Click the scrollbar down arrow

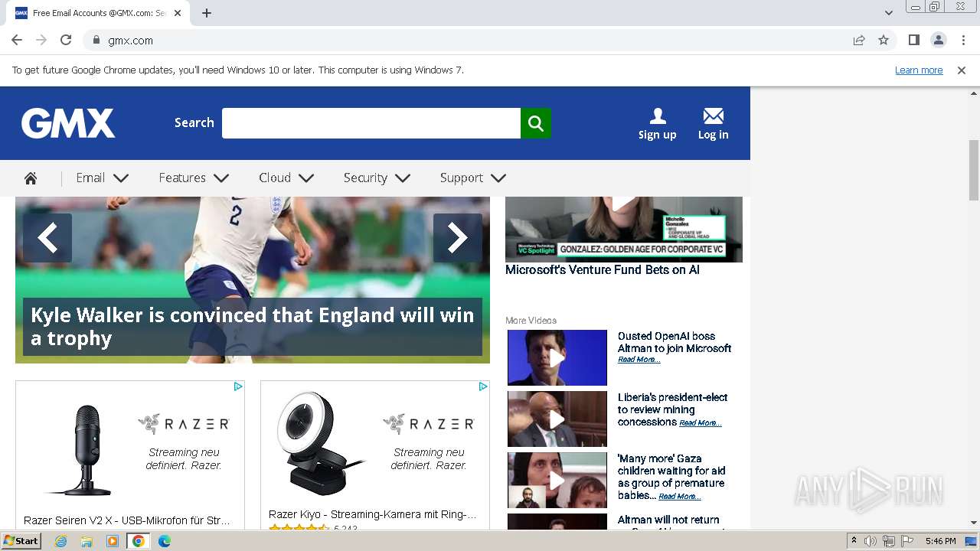974,523
